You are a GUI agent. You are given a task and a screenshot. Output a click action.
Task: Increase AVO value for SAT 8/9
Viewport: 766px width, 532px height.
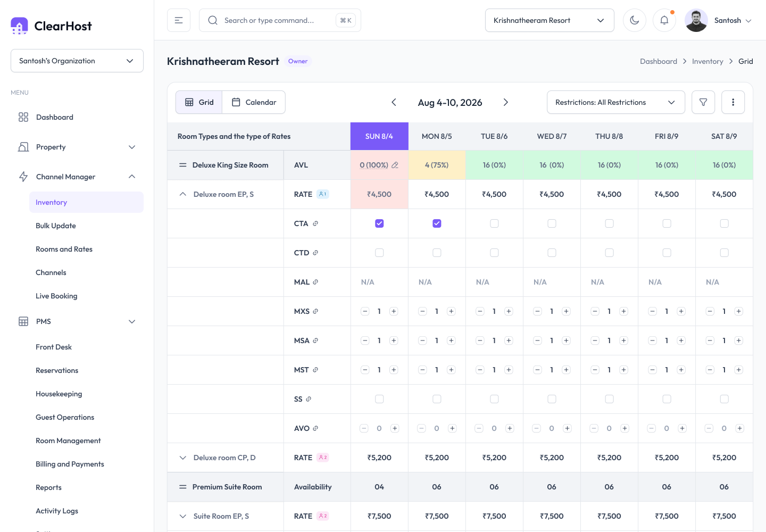pyautogui.click(x=739, y=428)
